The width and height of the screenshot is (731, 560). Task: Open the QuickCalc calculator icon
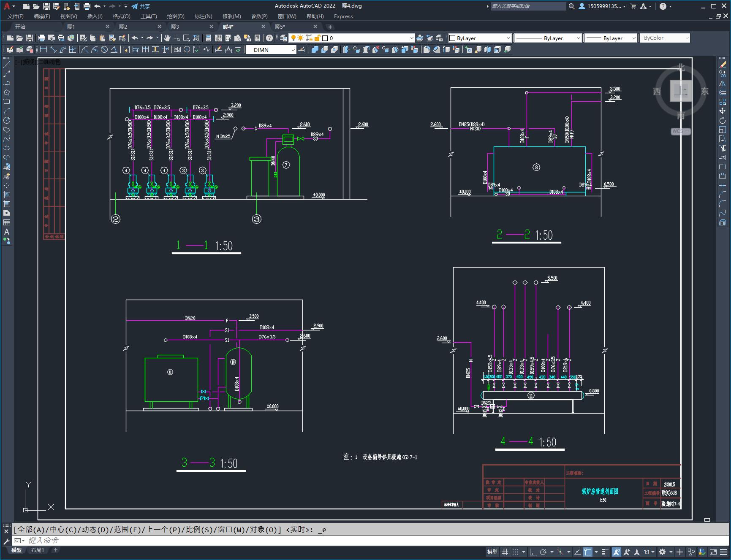click(x=257, y=38)
